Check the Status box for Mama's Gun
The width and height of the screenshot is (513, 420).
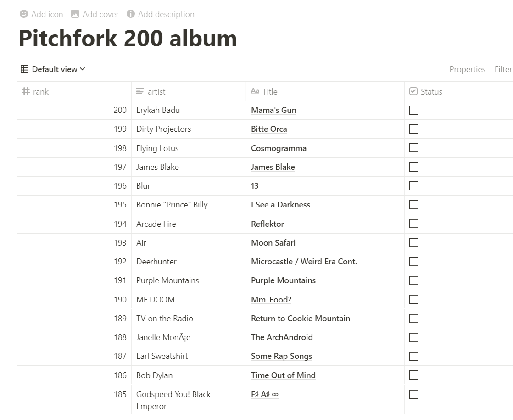414,110
